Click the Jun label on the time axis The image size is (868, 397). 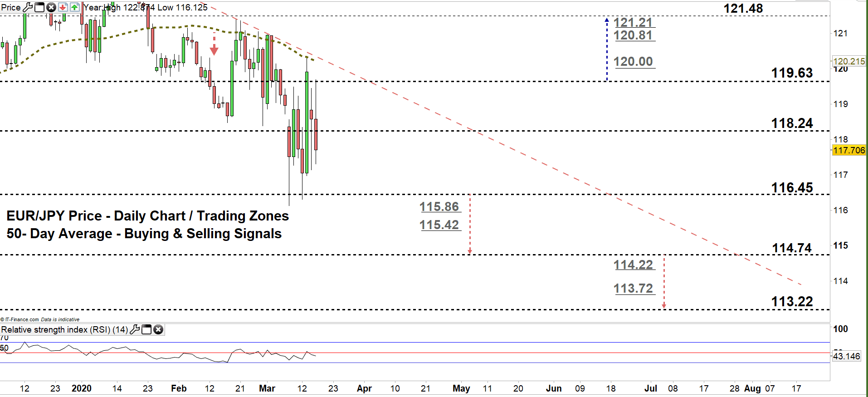point(554,388)
